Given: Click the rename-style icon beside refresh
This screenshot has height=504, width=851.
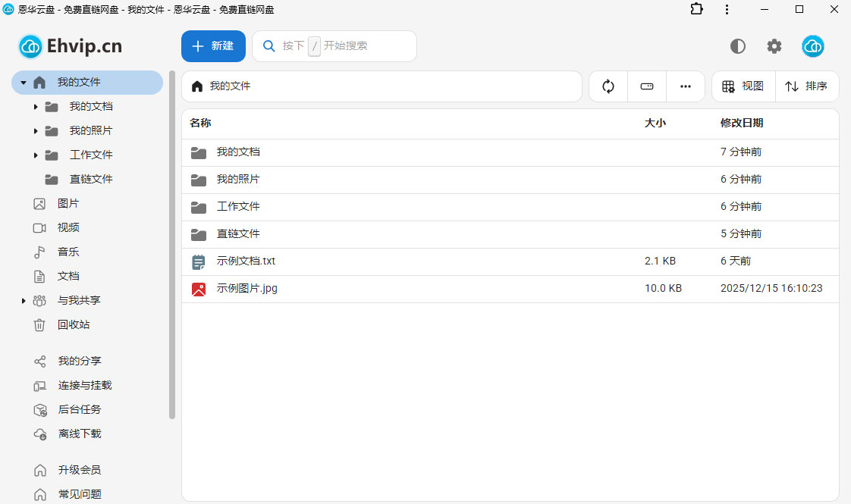Looking at the screenshot, I should pyautogui.click(x=647, y=86).
